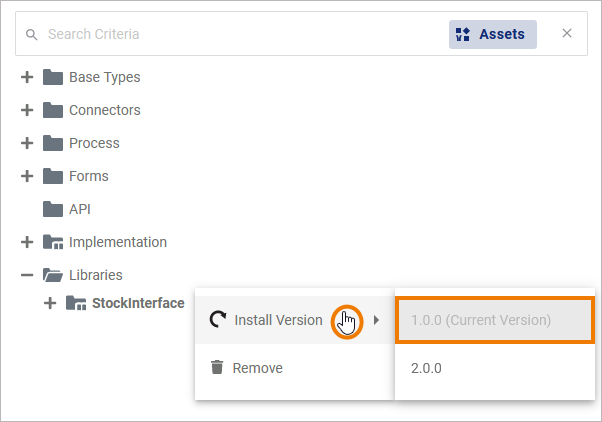Select the API folder icon
602x422 pixels.
(53, 209)
